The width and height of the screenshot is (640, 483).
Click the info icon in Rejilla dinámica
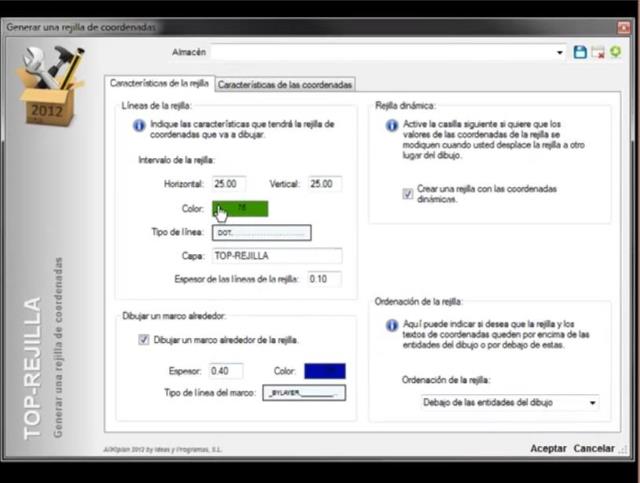pos(392,125)
